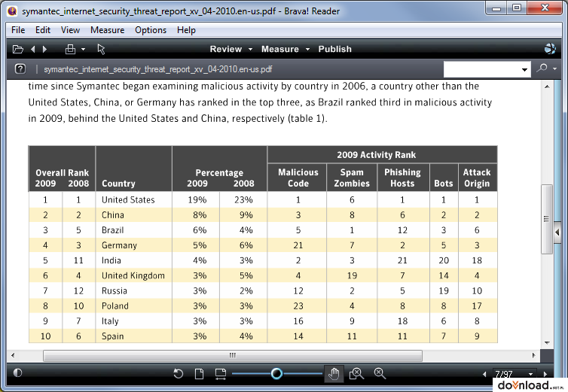
Task: Open the Options menu
Action: [151, 30]
